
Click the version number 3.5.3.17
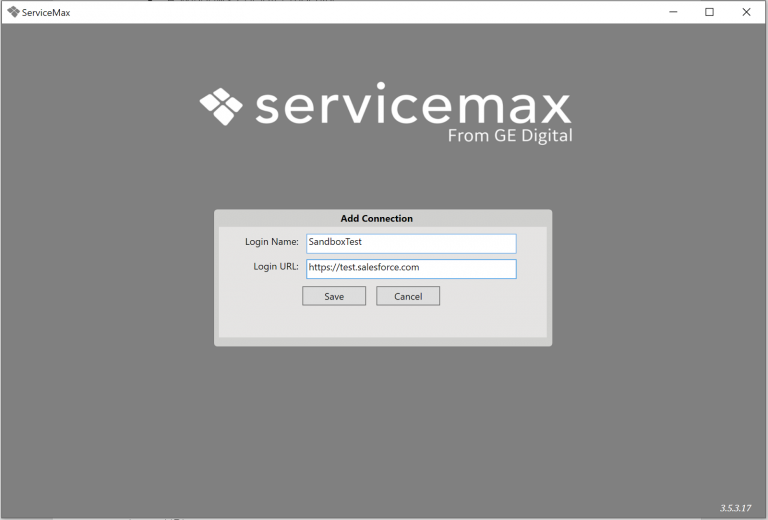(x=735, y=508)
